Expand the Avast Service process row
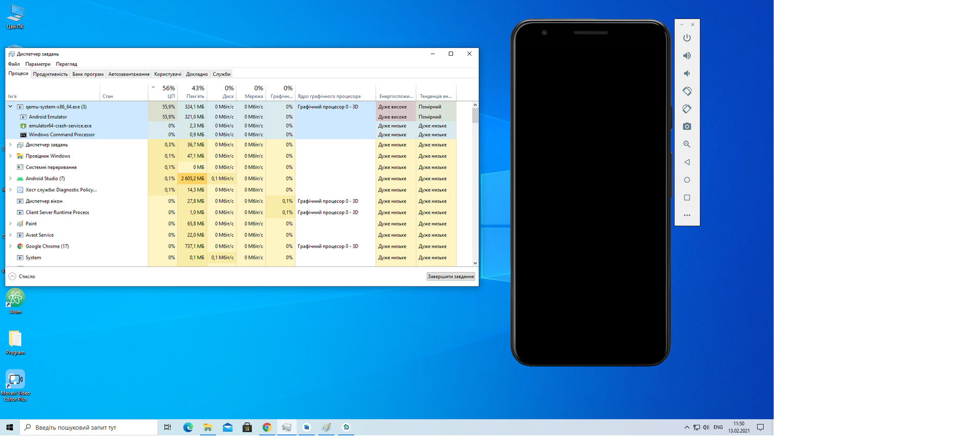This screenshot has width=980, height=441. point(10,235)
